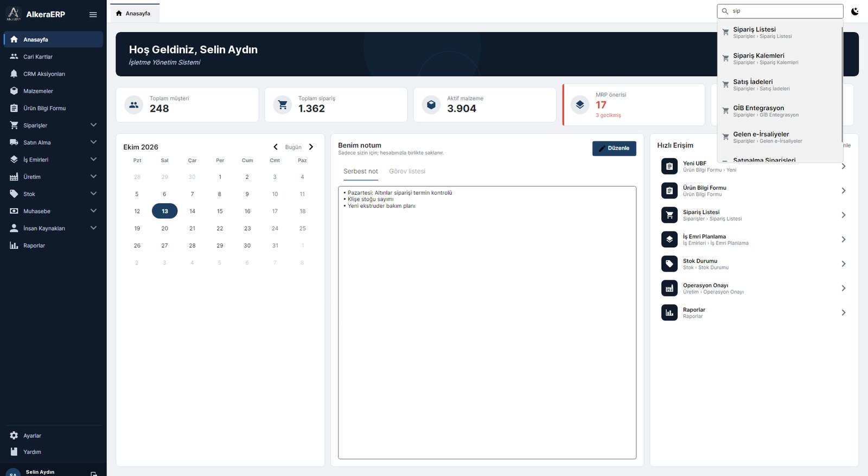Expand the Stok sidebar menu
Image resolution: width=868 pixels, height=476 pixels.
click(x=53, y=194)
